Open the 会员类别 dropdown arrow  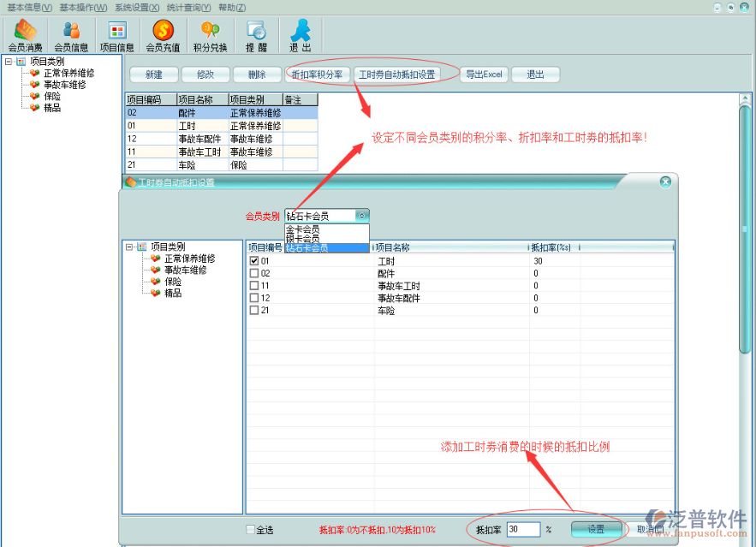(361, 217)
